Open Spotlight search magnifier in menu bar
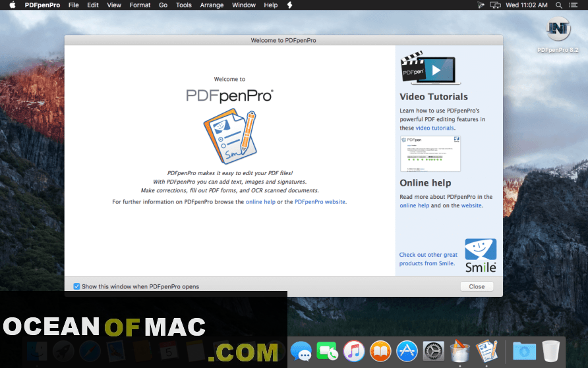The width and height of the screenshot is (588, 368). (559, 5)
